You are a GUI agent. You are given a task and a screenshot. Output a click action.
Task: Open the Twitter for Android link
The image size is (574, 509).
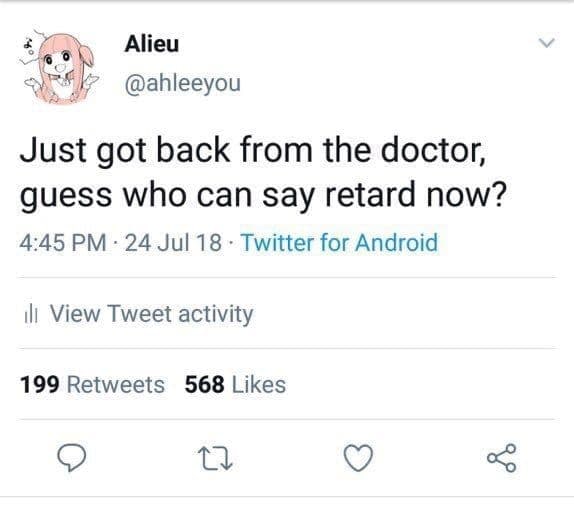(339, 242)
